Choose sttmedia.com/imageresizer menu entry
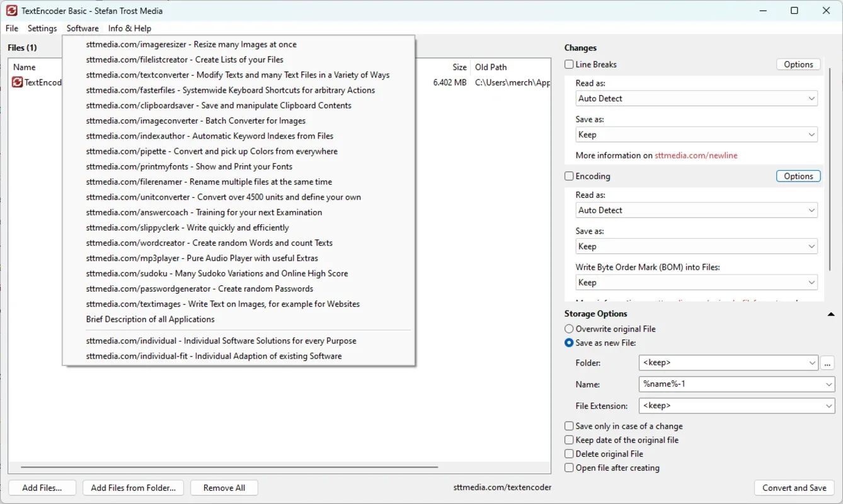The width and height of the screenshot is (843, 504). click(x=238, y=45)
